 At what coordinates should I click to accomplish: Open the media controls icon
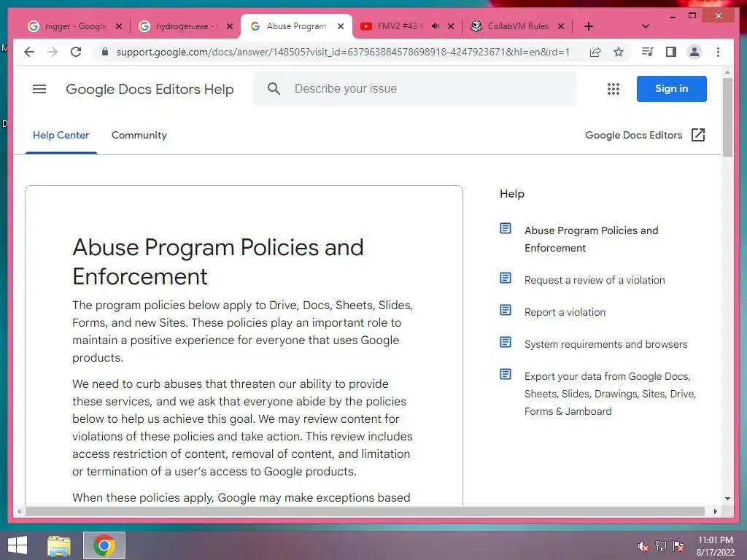click(x=647, y=52)
